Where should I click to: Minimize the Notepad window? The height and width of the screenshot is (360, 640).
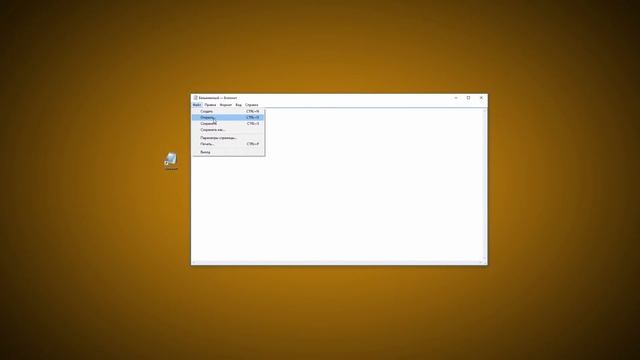[456, 98]
